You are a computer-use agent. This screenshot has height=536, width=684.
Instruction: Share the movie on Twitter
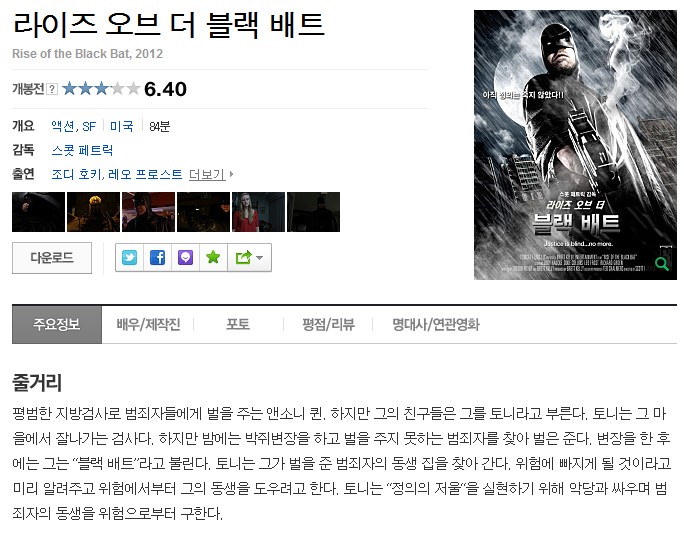[x=129, y=258]
